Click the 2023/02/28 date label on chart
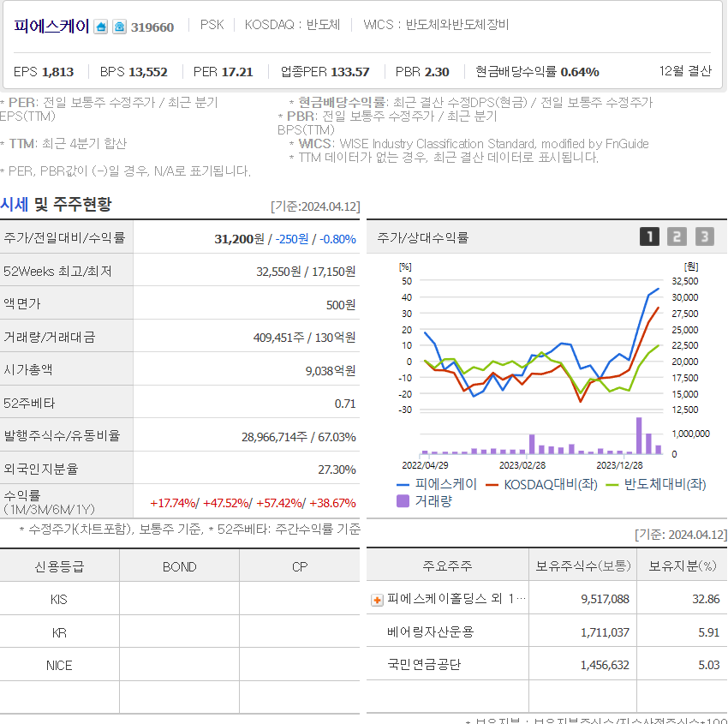728x724 pixels. 522,465
